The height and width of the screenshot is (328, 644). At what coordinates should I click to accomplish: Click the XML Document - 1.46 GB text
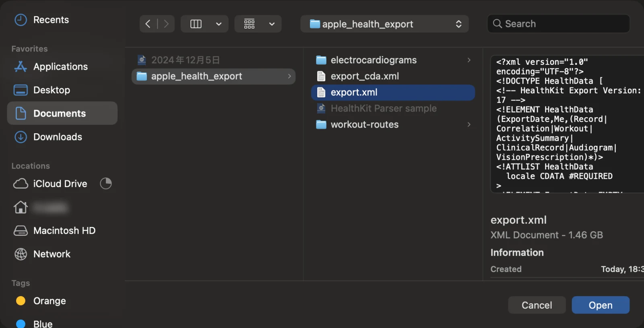pyautogui.click(x=547, y=235)
